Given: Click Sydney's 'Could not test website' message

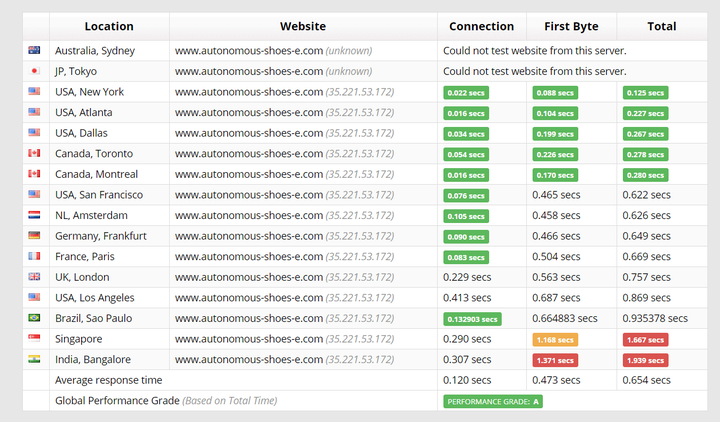Looking at the screenshot, I should 534,51.
